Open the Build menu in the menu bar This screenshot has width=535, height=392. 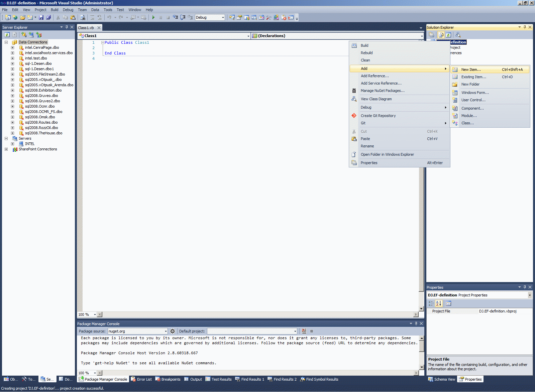[x=55, y=10]
